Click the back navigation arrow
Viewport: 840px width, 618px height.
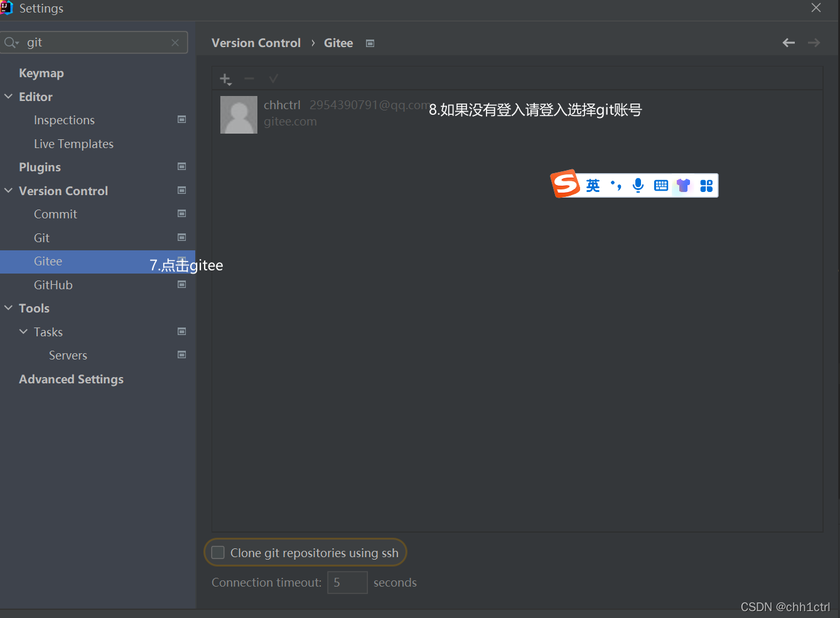coord(789,43)
